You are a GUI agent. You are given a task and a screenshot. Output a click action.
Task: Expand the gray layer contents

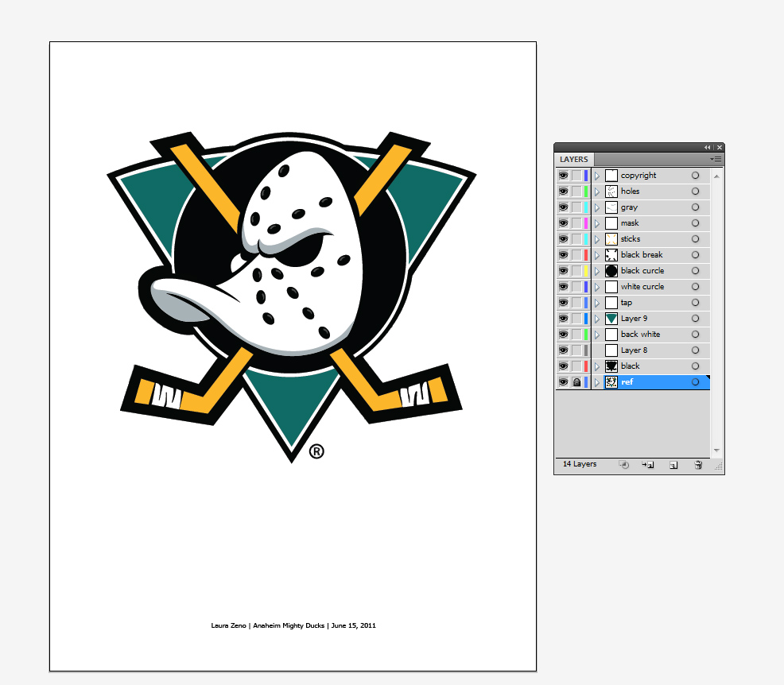pyautogui.click(x=598, y=207)
